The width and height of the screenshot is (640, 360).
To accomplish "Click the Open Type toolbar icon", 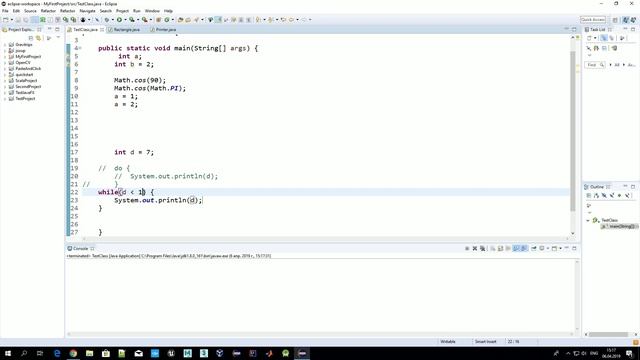I will [x=180, y=20].
